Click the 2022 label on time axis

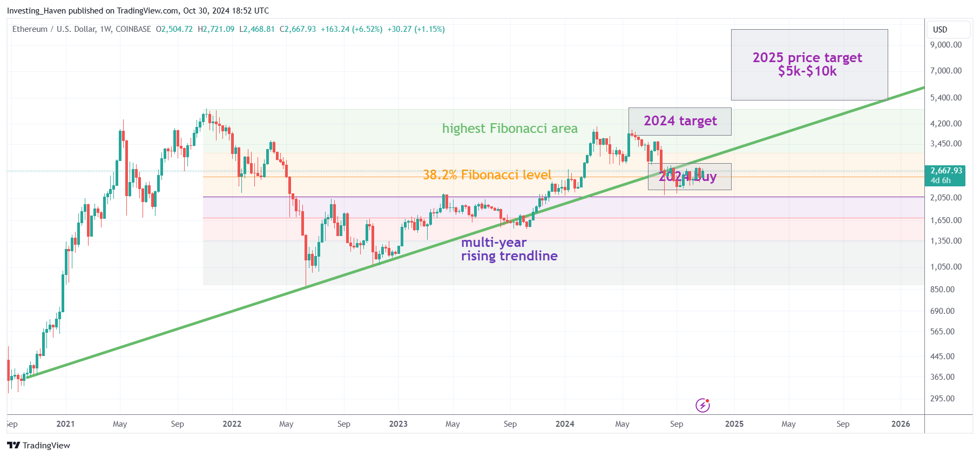click(x=232, y=424)
